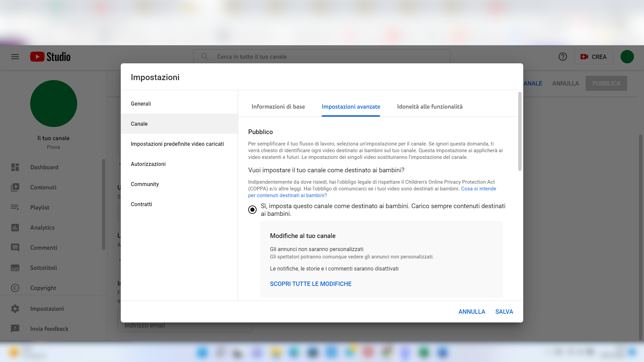This screenshot has height=362, width=644.
Task: View channel Analytics
Action: (42, 228)
